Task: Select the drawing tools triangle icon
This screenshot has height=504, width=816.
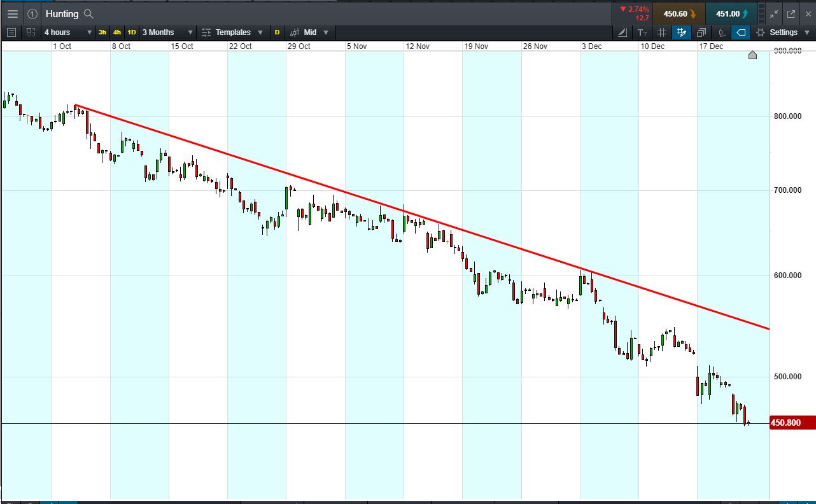Action: pyautogui.click(x=623, y=32)
